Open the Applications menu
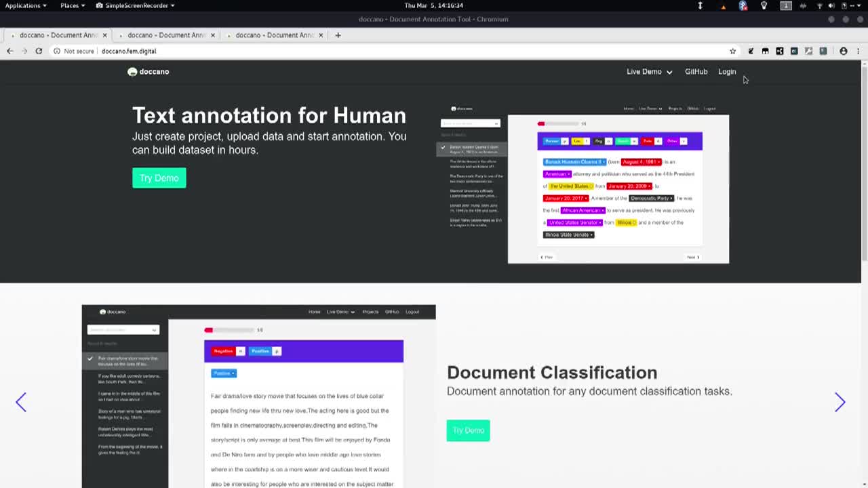The width and height of the screenshot is (868, 488). pyautogui.click(x=26, y=5)
